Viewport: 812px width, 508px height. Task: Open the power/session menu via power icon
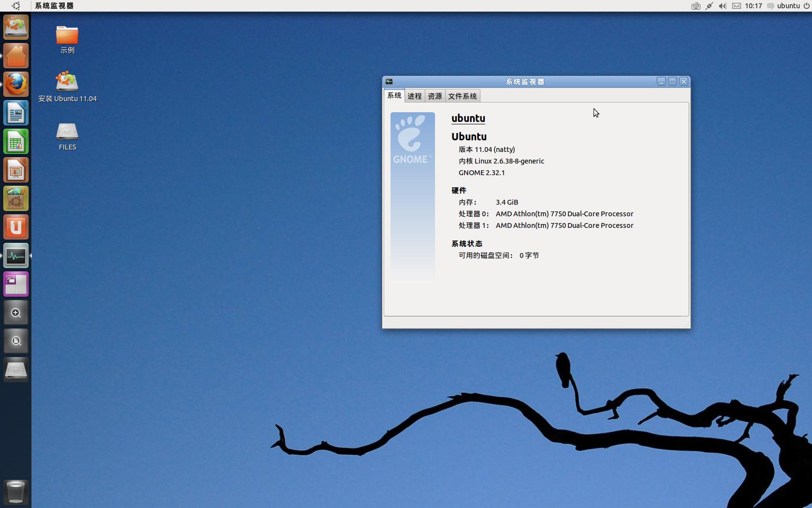[x=806, y=6]
